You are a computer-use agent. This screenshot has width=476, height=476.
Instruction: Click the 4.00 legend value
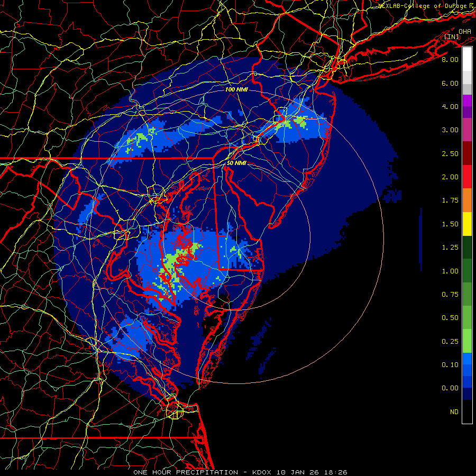tap(450, 106)
